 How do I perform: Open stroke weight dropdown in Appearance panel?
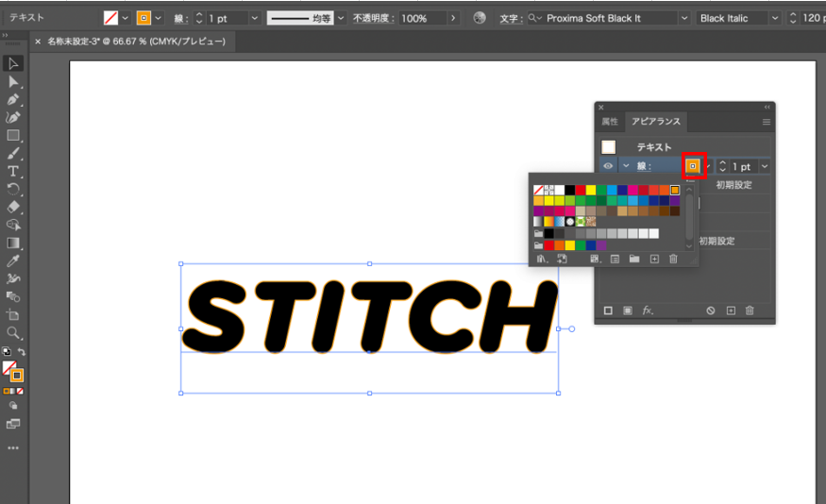pyautogui.click(x=765, y=166)
